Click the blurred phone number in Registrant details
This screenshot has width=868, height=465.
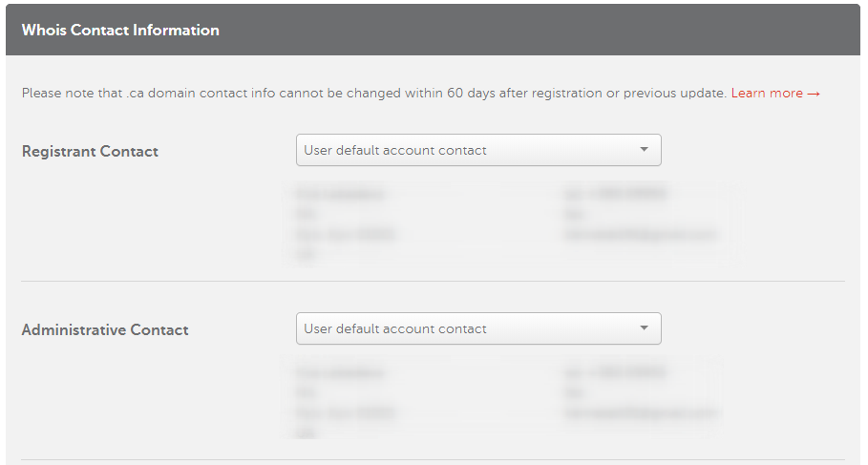tap(616, 193)
